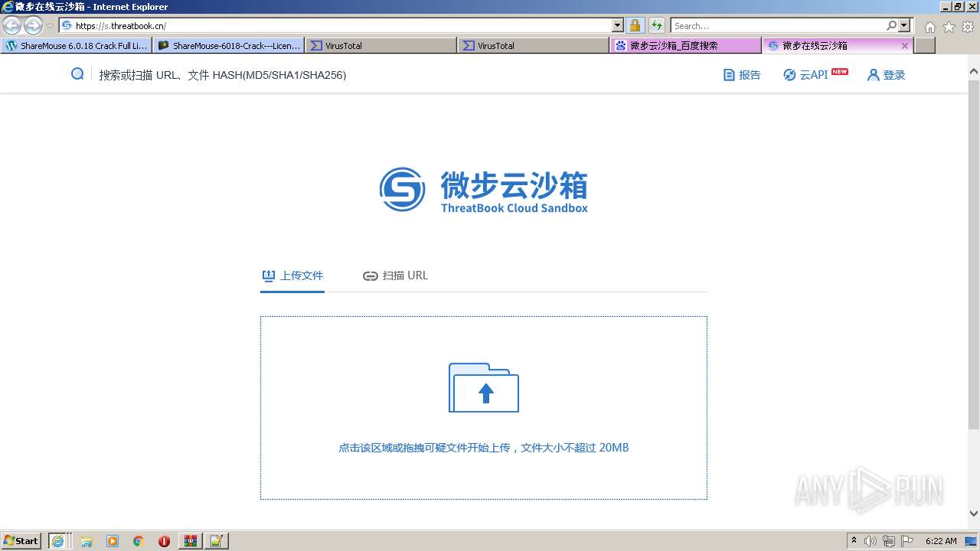
Task: Select the 上传文件 upload tab
Action: 292,275
